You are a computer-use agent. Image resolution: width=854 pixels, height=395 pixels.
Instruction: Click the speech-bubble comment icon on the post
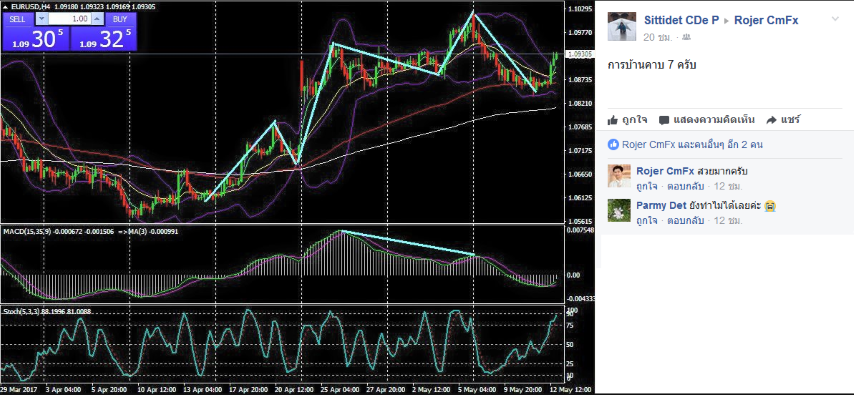click(663, 120)
